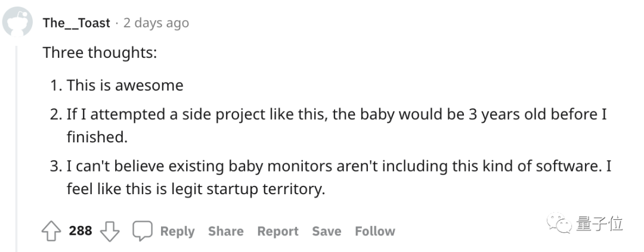
Task: Click the '2 days ago' timestamp
Action: (156, 23)
